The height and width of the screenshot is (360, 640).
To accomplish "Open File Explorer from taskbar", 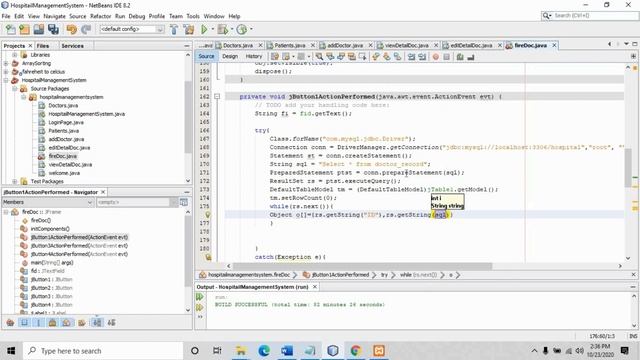I will pos(241,351).
